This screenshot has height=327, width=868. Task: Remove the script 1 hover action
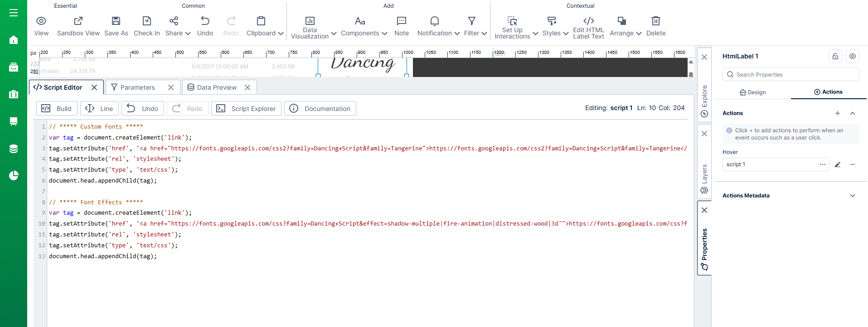[x=853, y=164]
